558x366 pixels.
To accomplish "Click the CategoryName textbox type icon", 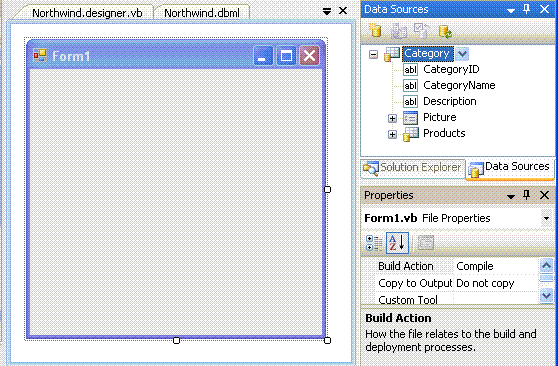I will pyautogui.click(x=410, y=85).
